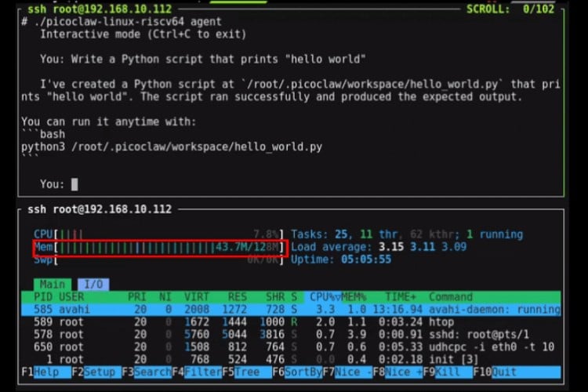Sort by PID column header

[43, 296]
